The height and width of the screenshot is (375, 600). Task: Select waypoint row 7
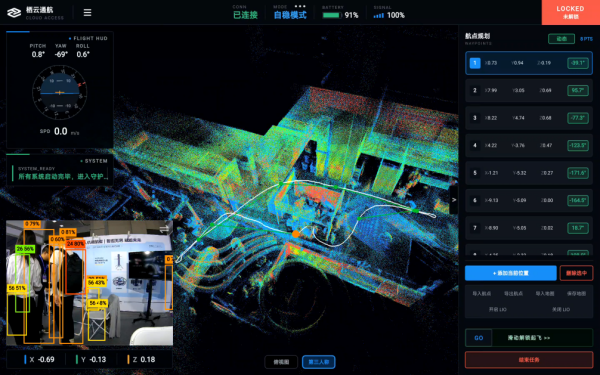[529, 228]
